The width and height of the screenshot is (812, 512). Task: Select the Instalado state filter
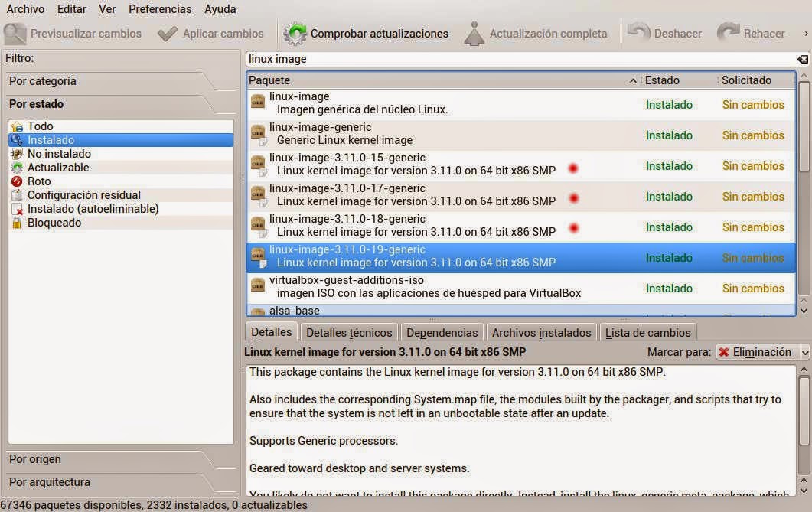click(x=121, y=140)
